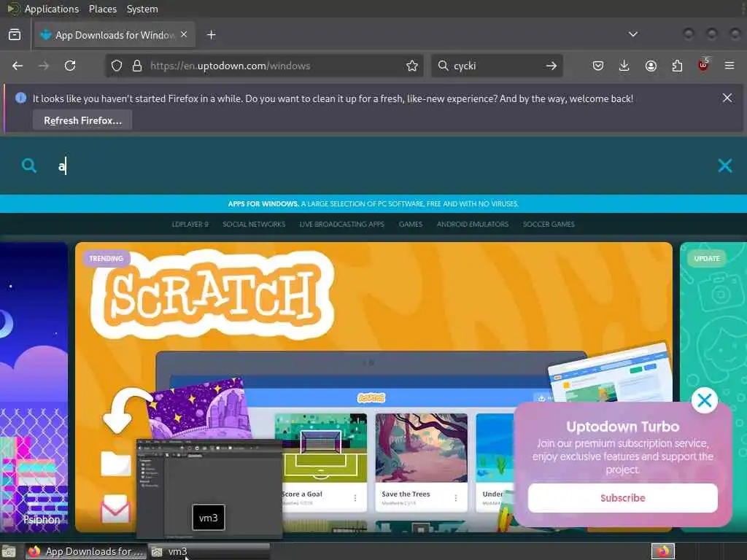Click the Firefox icon in workspace switcher
Image resolution: width=747 pixels, height=560 pixels.
[x=662, y=551]
